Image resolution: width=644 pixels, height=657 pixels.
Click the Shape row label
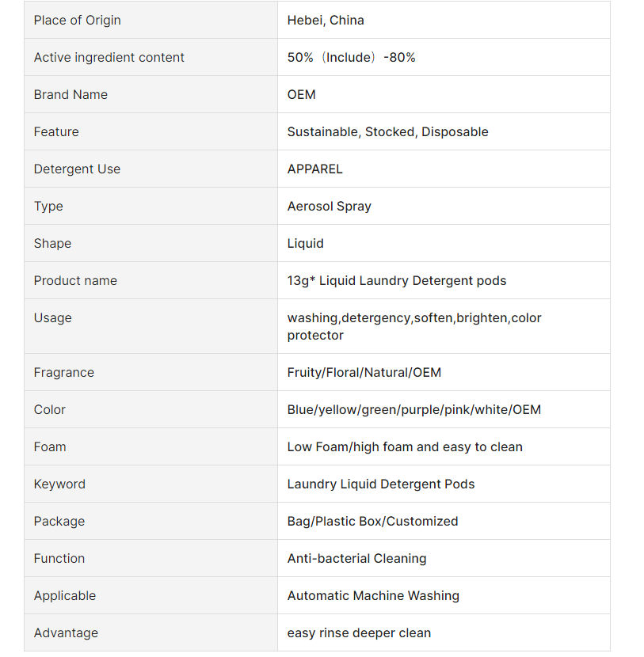[x=52, y=244]
